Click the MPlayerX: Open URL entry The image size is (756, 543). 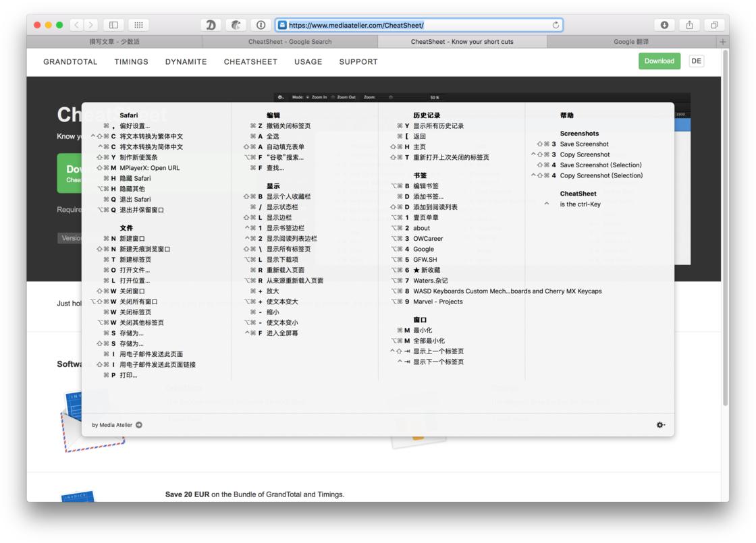[x=149, y=168]
